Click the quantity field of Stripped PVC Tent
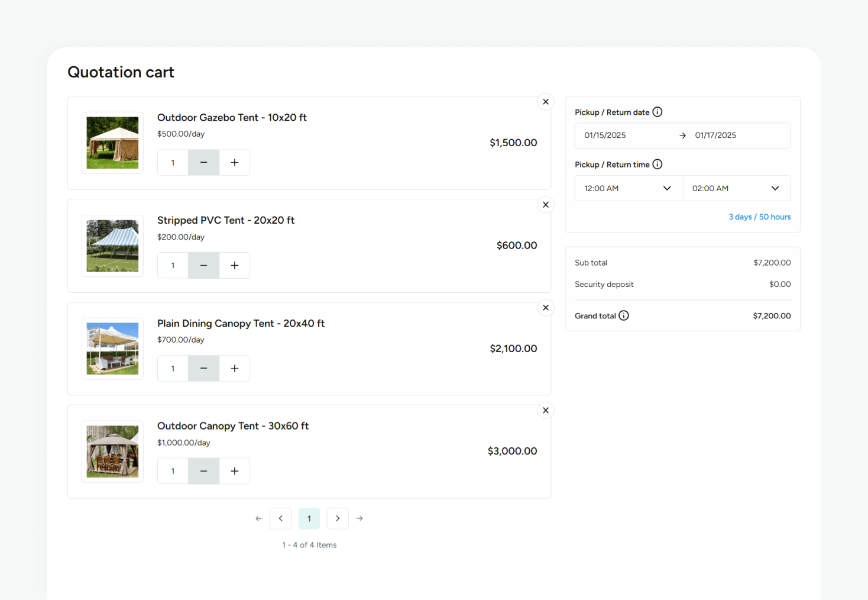The width and height of the screenshot is (868, 600). (173, 266)
